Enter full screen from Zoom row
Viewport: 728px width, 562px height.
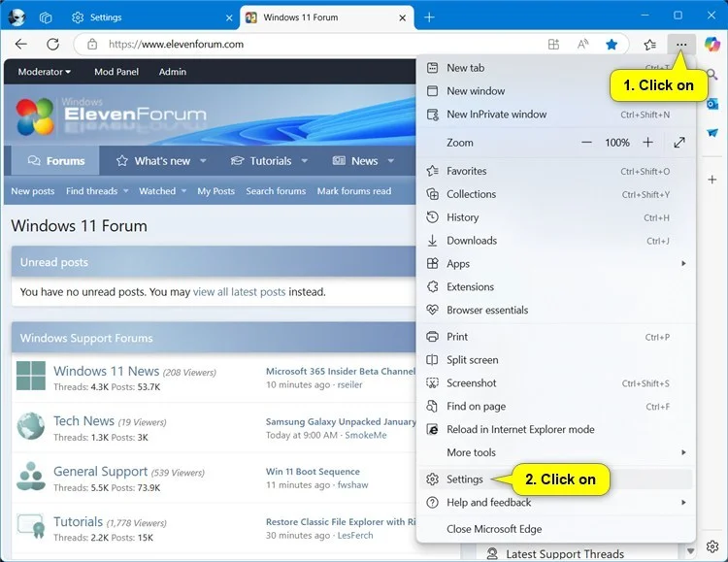pyautogui.click(x=679, y=143)
